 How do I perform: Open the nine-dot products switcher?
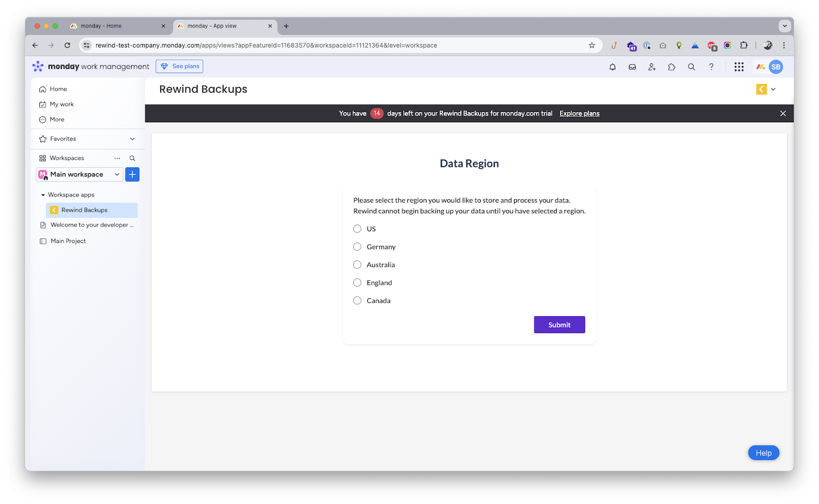click(x=739, y=67)
